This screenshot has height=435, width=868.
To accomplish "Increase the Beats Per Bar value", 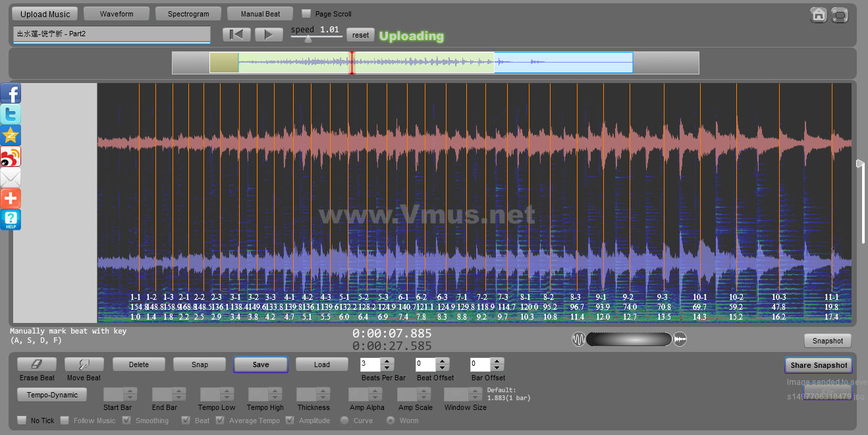I will click(387, 361).
